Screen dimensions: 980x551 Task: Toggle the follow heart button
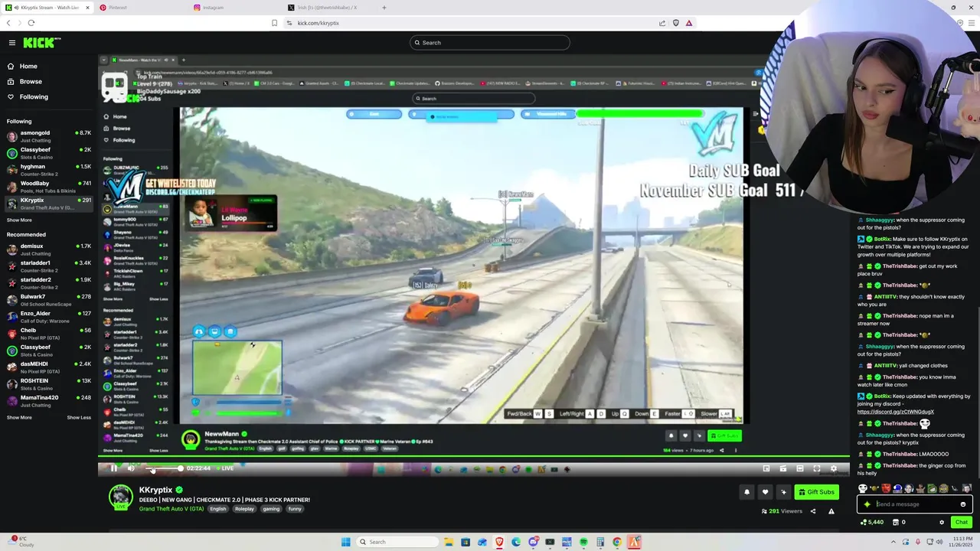coord(765,492)
